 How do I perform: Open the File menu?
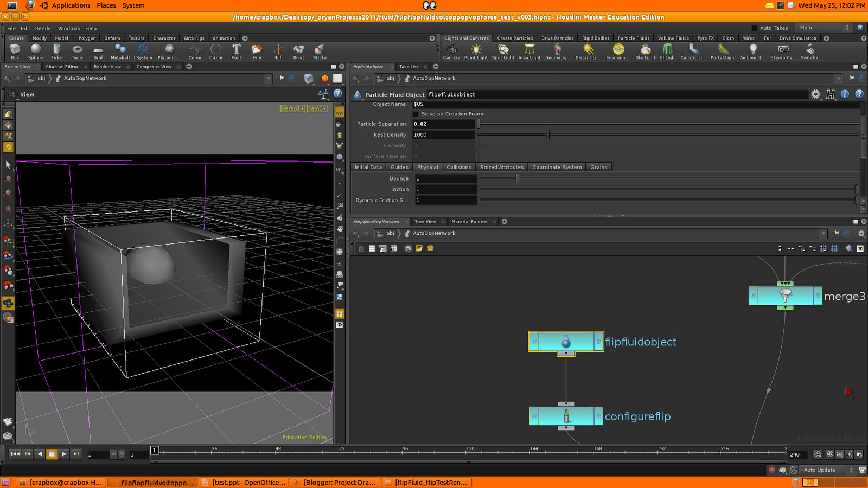pyautogui.click(x=11, y=28)
